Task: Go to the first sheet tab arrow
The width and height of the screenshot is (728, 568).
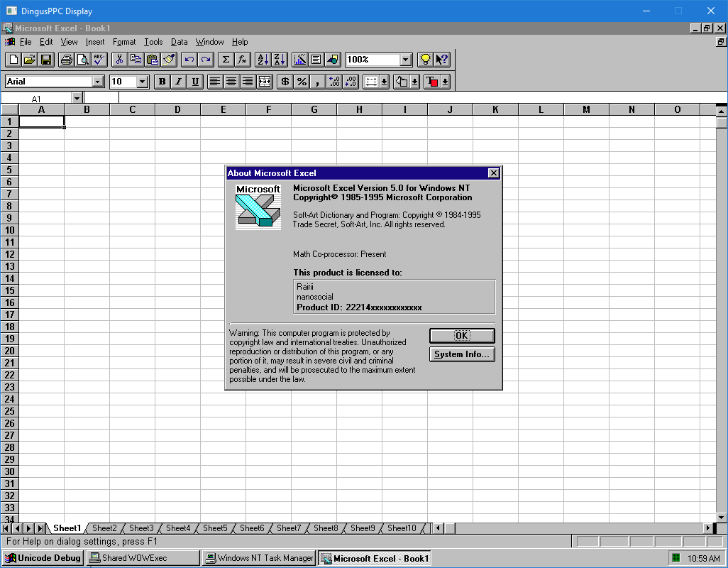Action: coord(6,528)
